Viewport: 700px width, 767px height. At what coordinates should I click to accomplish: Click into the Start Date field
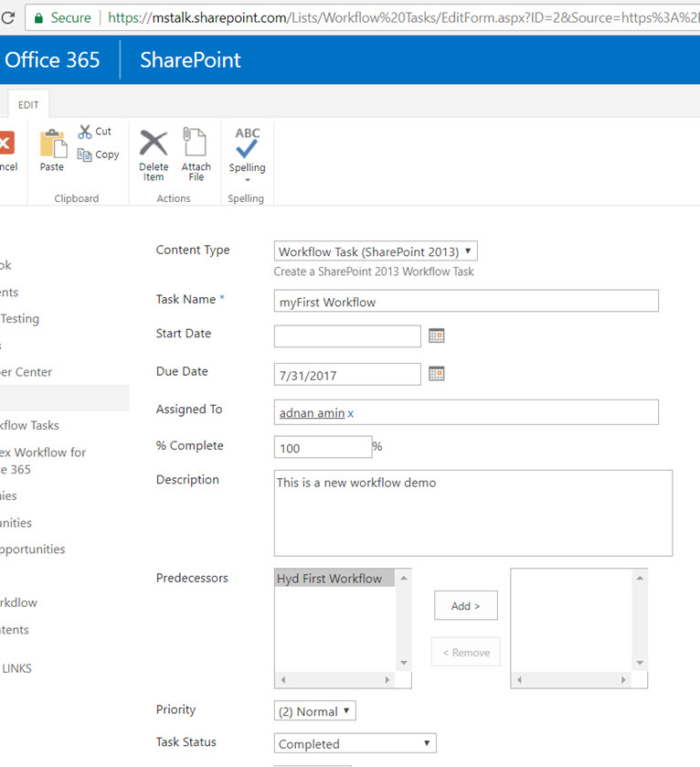point(347,336)
